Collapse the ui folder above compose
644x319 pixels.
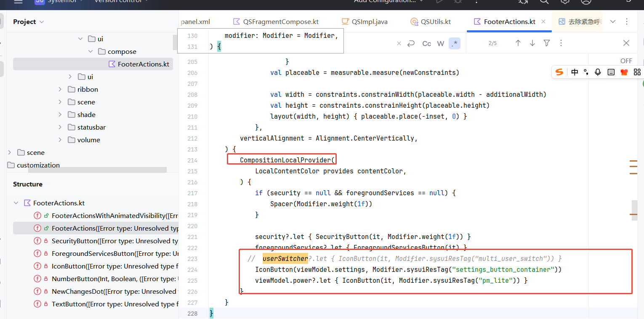pyautogui.click(x=80, y=39)
